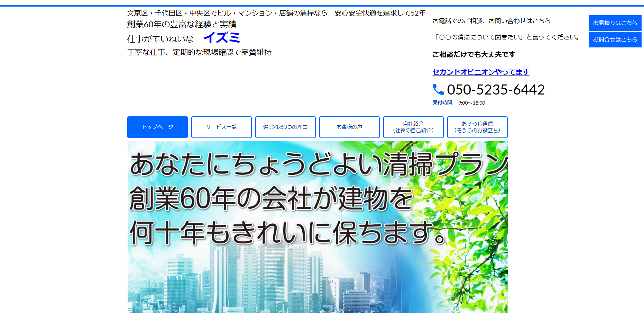Select the トップページ menu item
Screen dimensions: 644x313
(157, 127)
